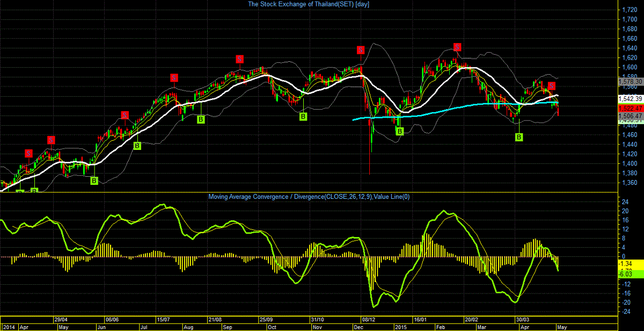Viewport: 644px width, 331px height.
Task: Select the -20 label on the MACD axis
Action: (626, 303)
